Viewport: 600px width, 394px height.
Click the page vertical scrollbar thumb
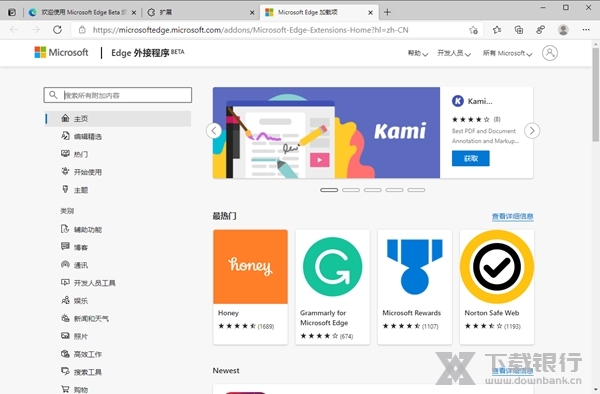tap(595, 95)
